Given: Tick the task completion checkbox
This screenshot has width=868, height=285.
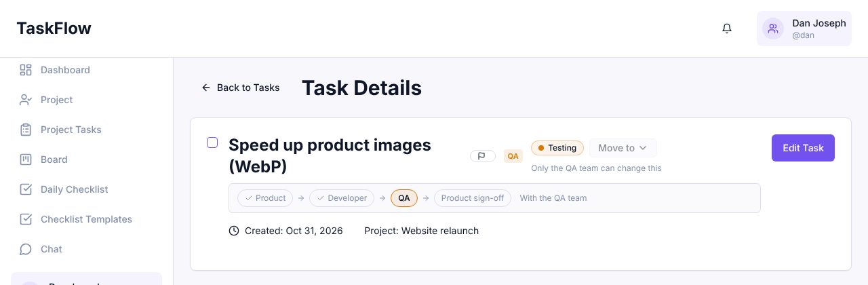Looking at the screenshot, I should 212,142.
